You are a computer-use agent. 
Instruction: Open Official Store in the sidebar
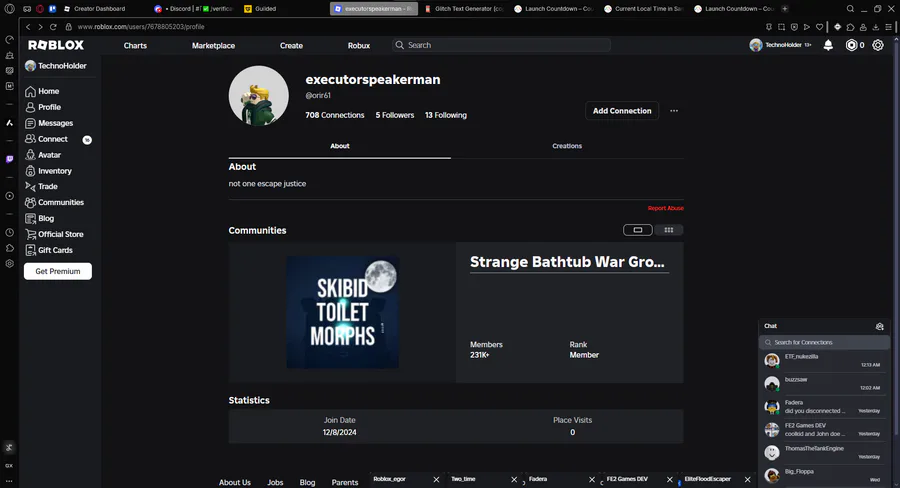[x=55, y=234]
